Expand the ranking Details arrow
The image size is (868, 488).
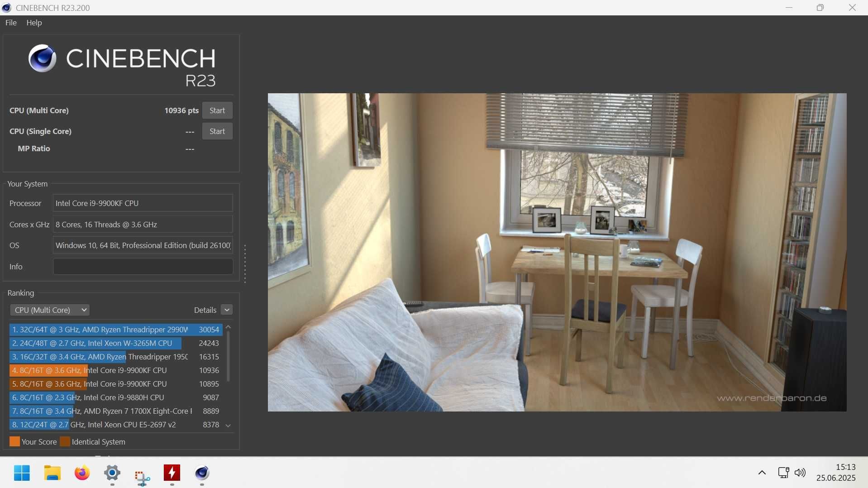pos(227,310)
